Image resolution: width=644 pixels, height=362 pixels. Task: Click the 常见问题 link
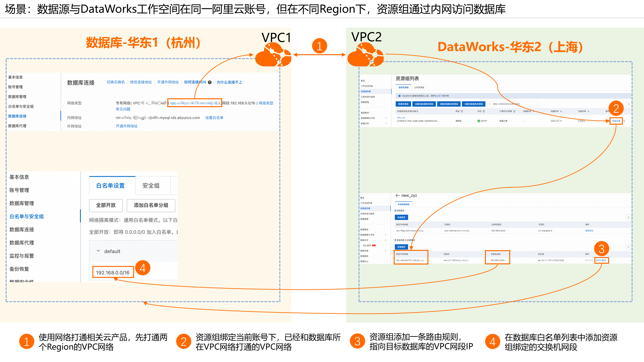[123, 109]
